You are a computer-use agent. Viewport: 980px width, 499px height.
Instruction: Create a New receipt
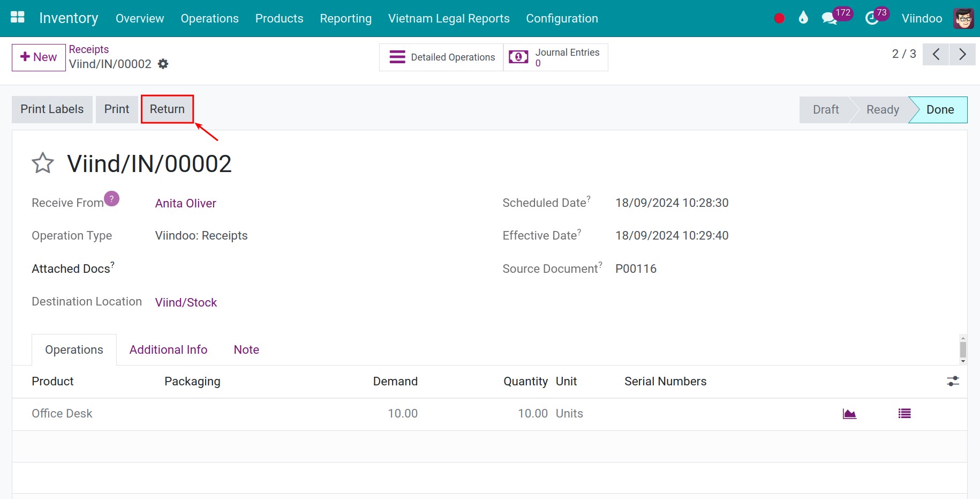(39, 57)
